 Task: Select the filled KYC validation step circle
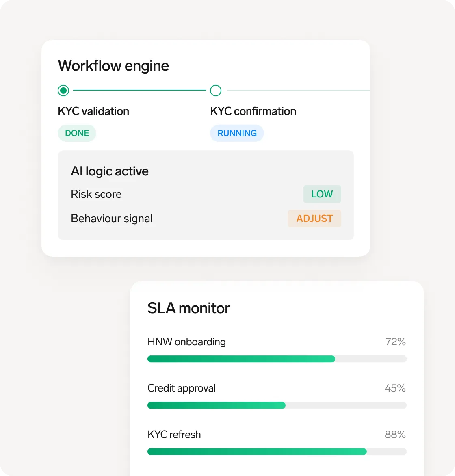click(x=63, y=91)
